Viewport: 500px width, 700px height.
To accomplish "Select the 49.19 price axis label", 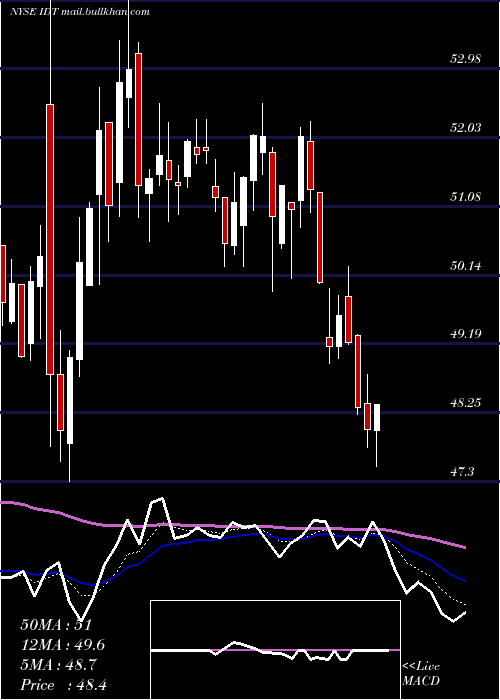I will tap(465, 334).
